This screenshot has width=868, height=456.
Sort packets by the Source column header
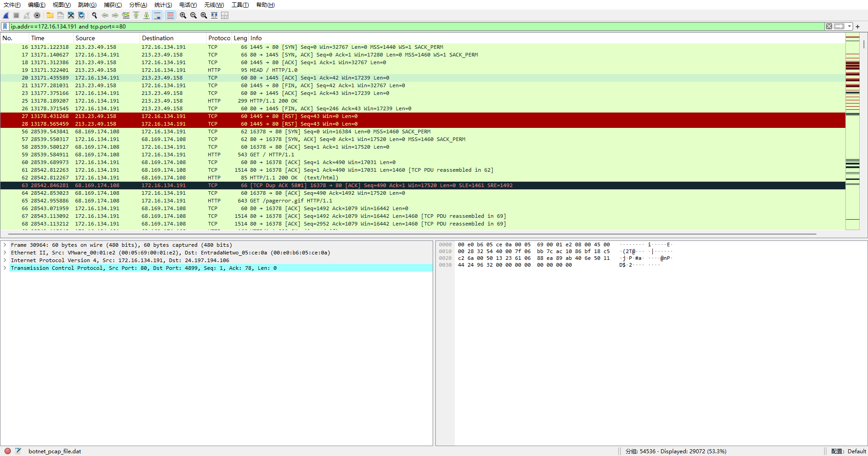coord(106,38)
